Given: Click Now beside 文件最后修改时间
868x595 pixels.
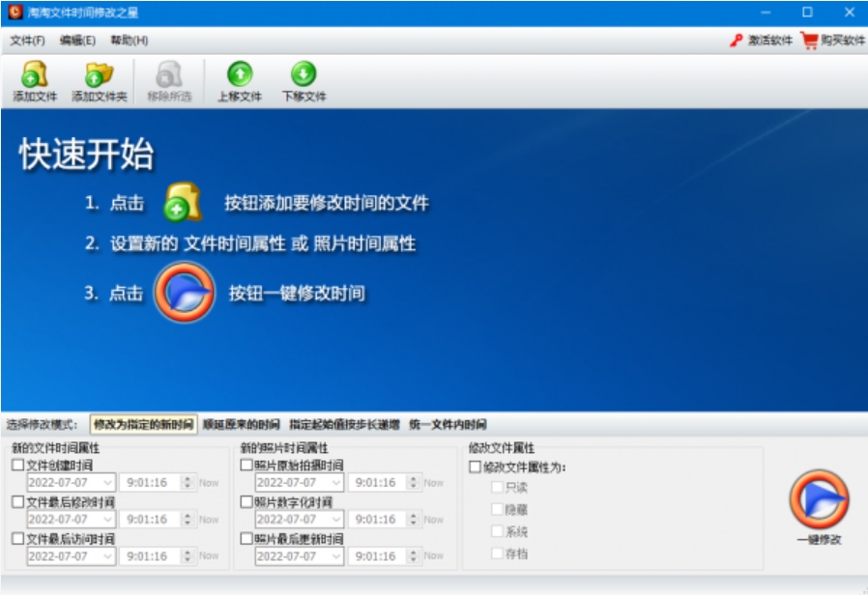Looking at the screenshot, I should (209, 520).
